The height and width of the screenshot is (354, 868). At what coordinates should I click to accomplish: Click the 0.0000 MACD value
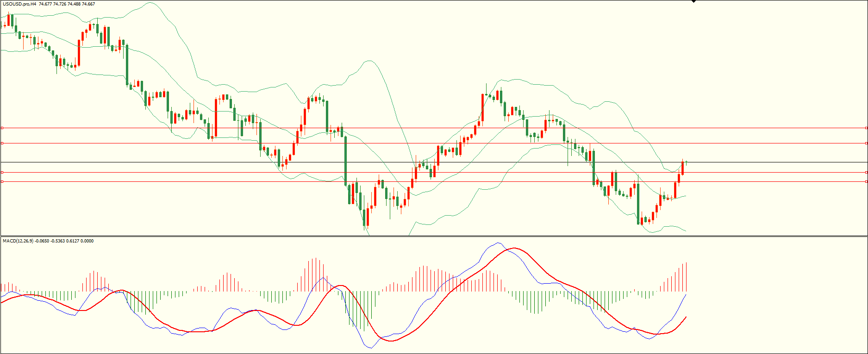click(x=87, y=241)
